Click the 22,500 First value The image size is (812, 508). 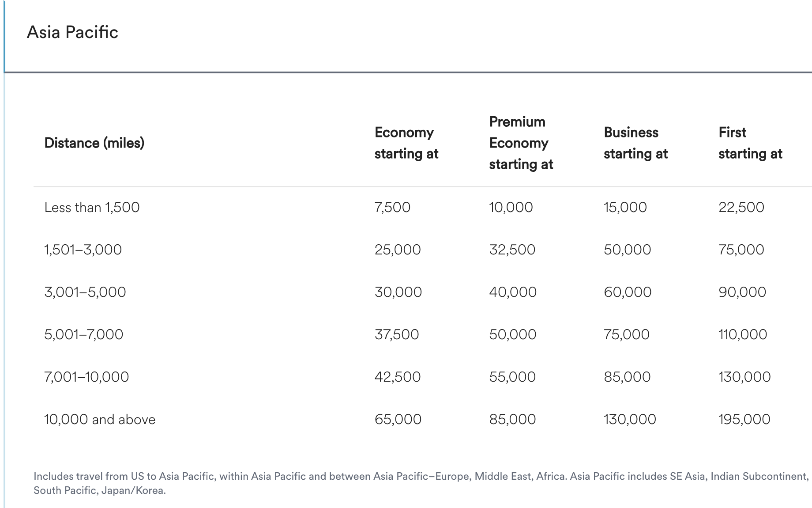tap(741, 207)
